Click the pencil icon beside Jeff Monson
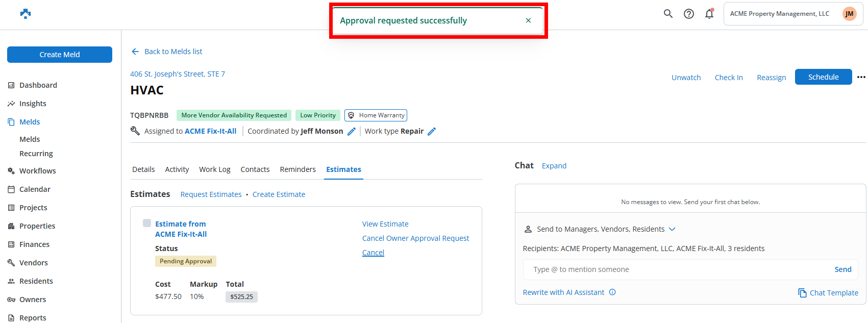Viewport: 868px width, 323px height. [352, 132]
